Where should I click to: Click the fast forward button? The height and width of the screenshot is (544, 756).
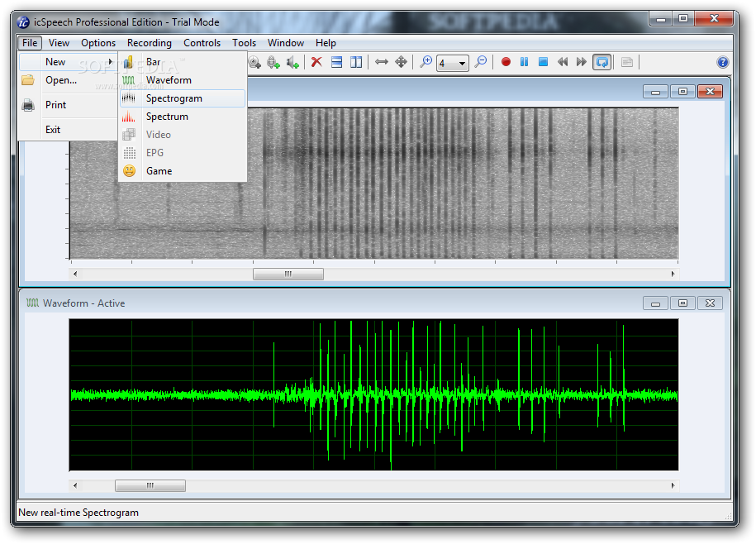coord(582,62)
